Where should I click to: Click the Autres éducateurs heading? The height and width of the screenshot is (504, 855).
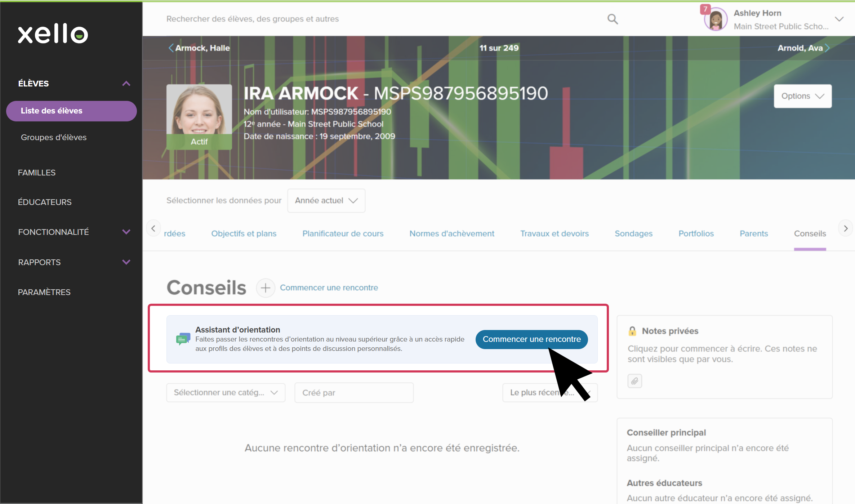664,483
